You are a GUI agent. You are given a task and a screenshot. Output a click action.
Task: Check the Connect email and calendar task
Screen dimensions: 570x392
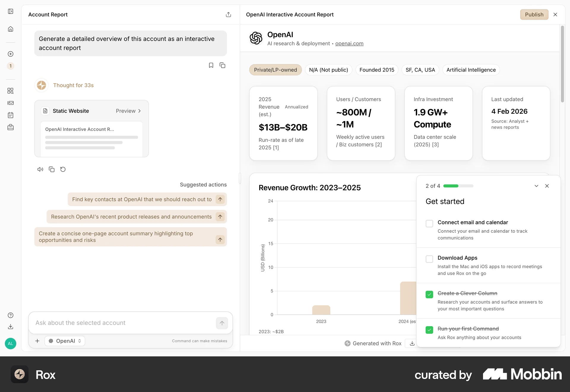[x=429, y=224]
